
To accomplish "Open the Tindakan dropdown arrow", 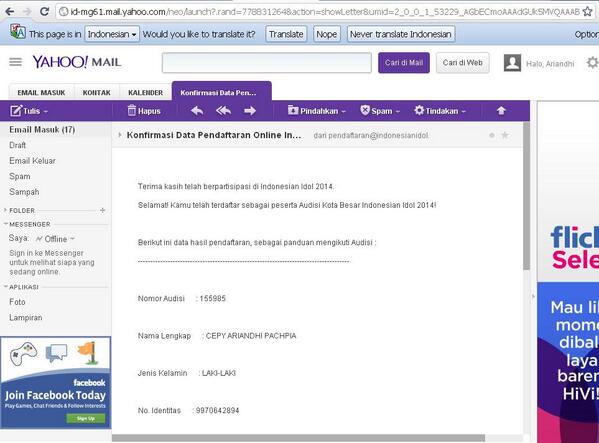I will click(463, 112).
